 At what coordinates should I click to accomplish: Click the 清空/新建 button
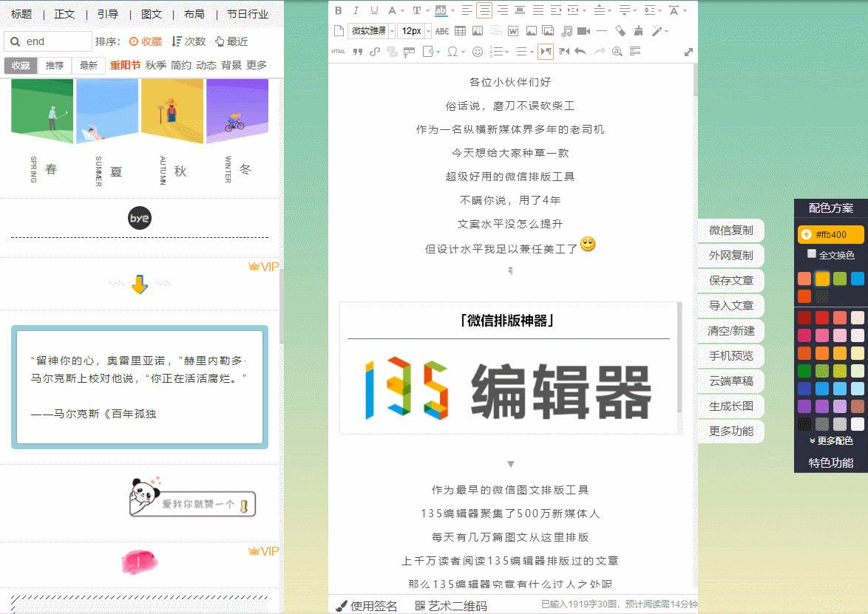(x=730, y=331)
